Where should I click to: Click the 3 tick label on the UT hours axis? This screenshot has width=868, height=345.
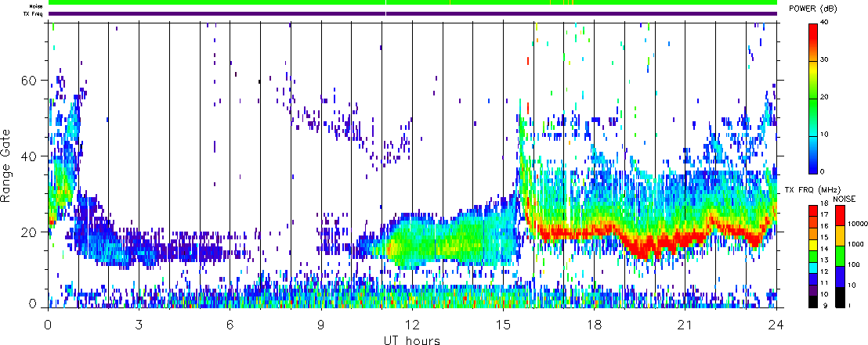click(x=139, y=325)
